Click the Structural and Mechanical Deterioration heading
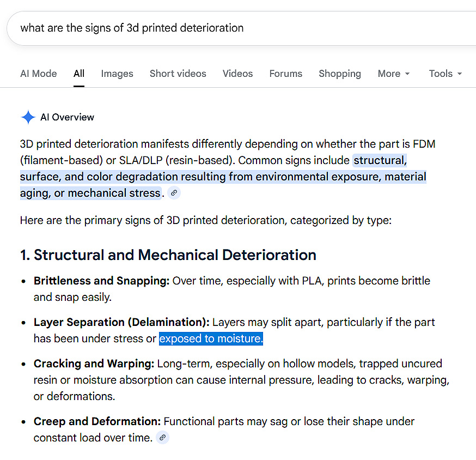Image resolution: width=476 pixels, height=460 pixels. [168, 255]
